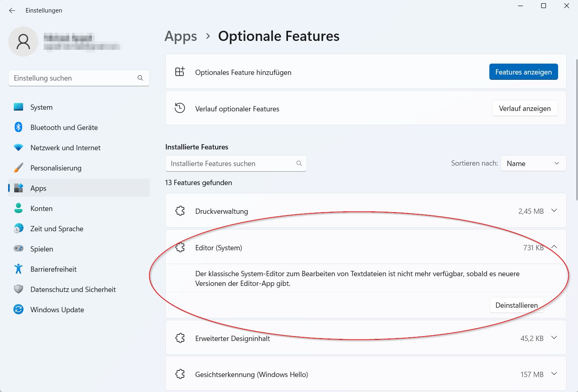This screenshot has width=578, height=392.
Task: Select Zeit und Sprache in sidebar
Action: (x=57, y=229)
